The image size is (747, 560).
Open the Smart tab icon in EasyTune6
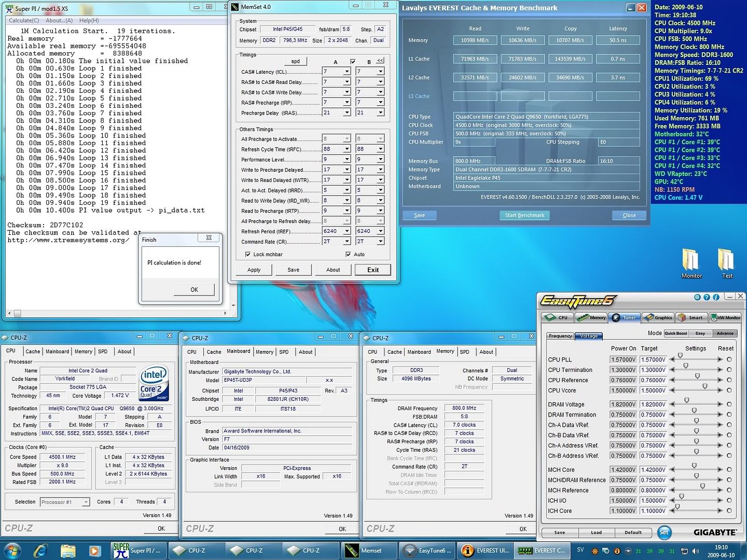click(691, 317)
